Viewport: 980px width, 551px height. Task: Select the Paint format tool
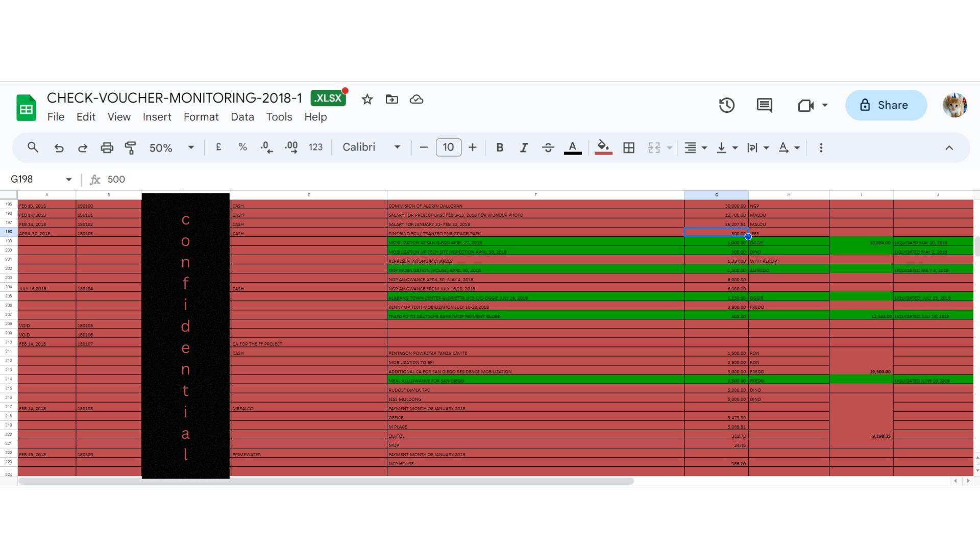tap(131, 148)
